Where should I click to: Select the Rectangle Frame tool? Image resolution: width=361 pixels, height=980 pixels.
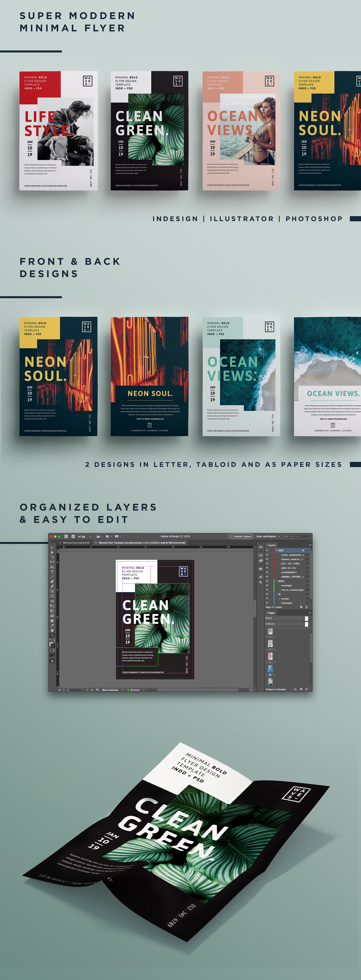[52, 591]
